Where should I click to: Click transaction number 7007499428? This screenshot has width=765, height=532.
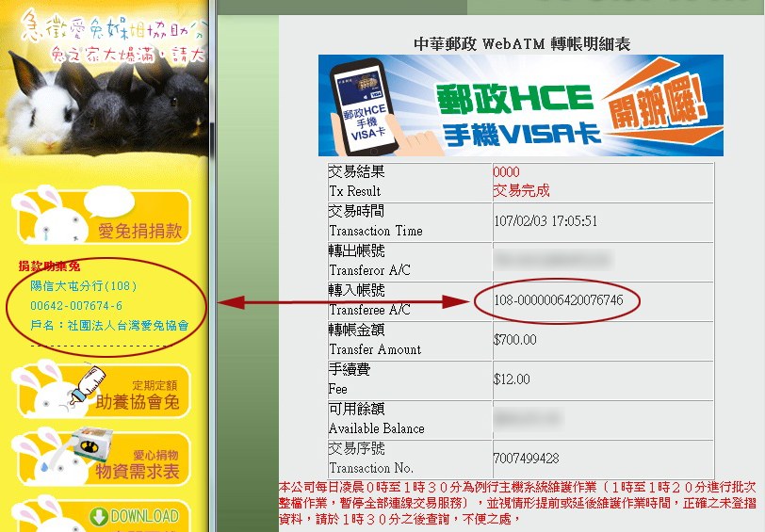526,459
